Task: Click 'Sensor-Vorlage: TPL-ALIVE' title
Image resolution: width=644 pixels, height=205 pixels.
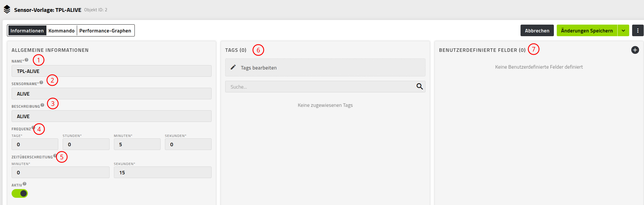Action: click(48, 10)
